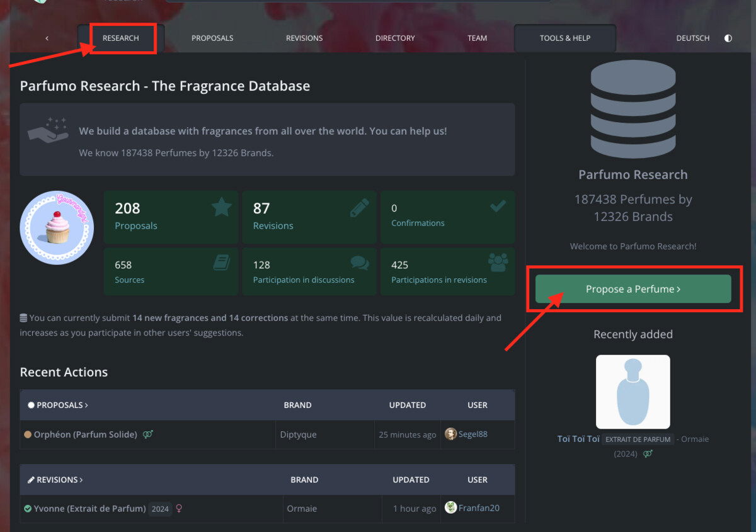Expand the PROPOSALS header in Recent Actions
This screenshot has width=756, height=532.
pyautogui.click(x=62, y=405)
